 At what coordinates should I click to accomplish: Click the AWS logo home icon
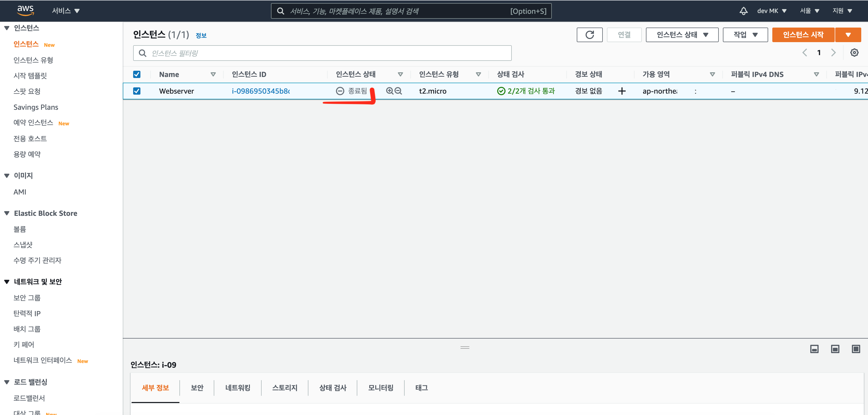coord(25,10)
